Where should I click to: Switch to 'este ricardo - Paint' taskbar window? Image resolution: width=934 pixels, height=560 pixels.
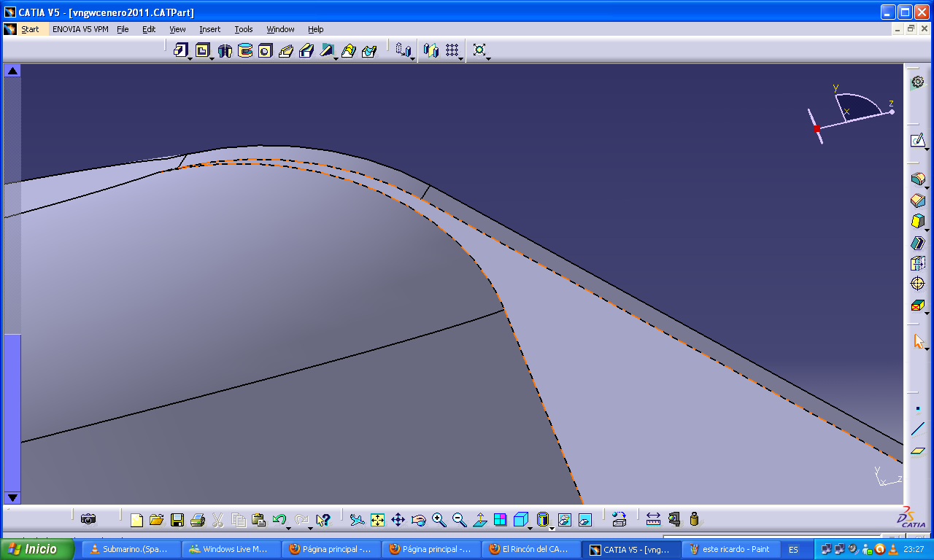[x=730, y=549]
